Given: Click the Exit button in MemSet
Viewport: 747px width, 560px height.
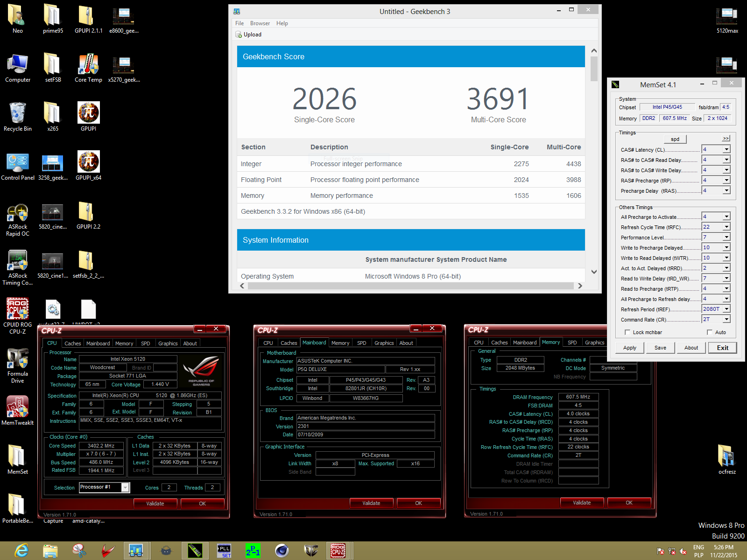Looking at the screenshot, I should (x=723, y=348).
